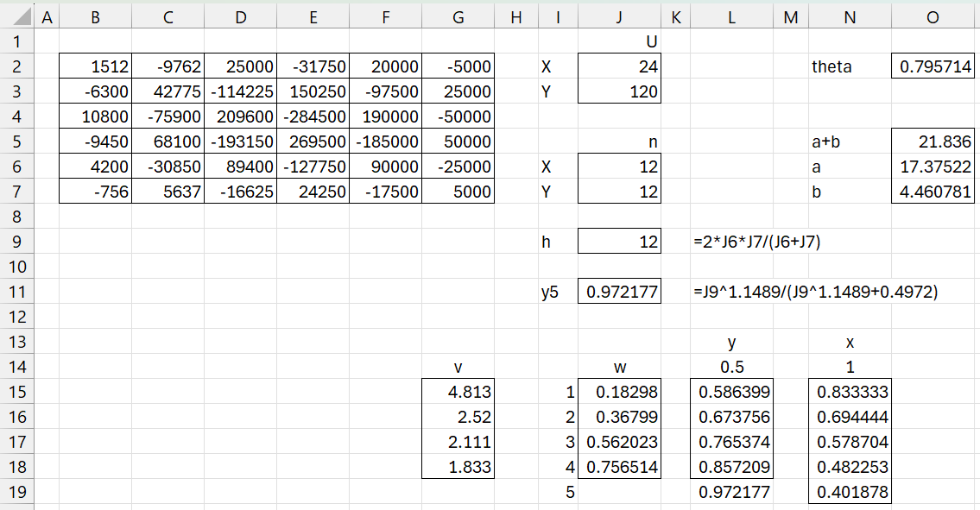This screenshot has height=510, width=980.
Task: Select row 9 header
Action: (16, 242)
